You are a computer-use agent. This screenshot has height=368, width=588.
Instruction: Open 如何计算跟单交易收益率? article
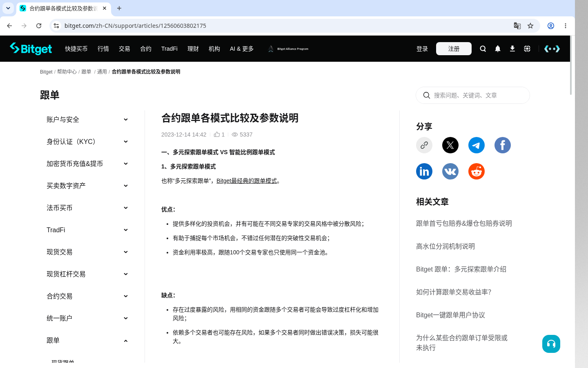454,292
